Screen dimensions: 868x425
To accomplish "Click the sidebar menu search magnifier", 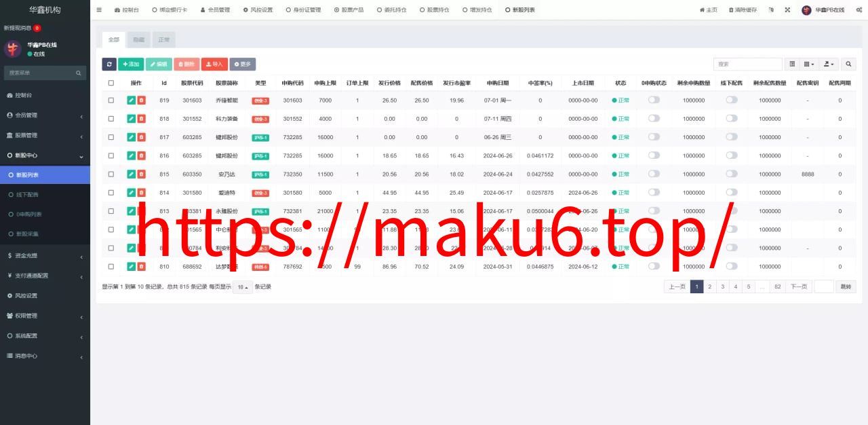I will [79, 73].
